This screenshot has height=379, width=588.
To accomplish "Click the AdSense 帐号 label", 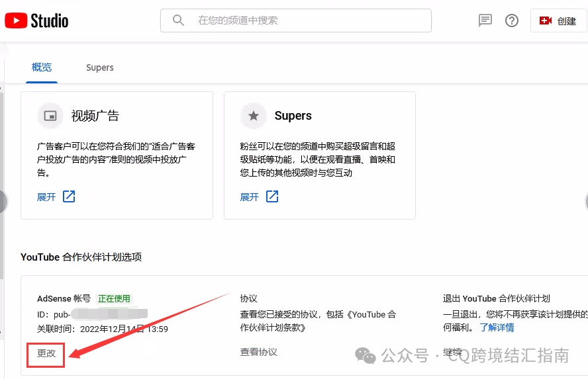I will 64,298.
